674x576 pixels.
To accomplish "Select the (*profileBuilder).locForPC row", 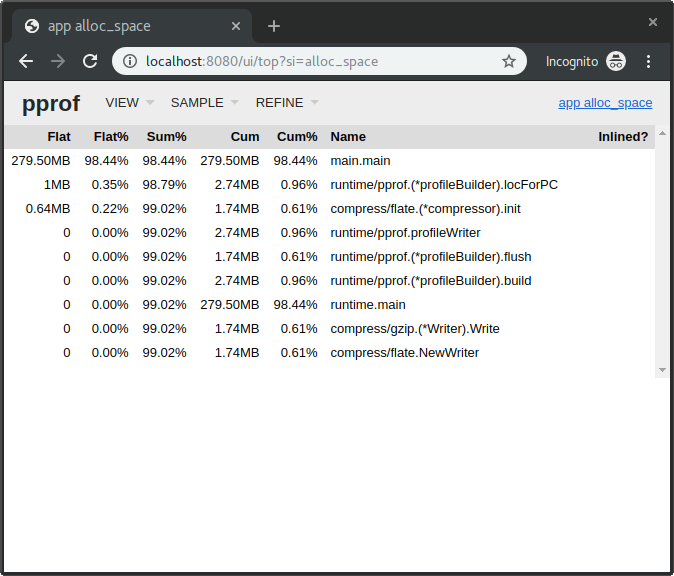I will (x=330, y=185).
